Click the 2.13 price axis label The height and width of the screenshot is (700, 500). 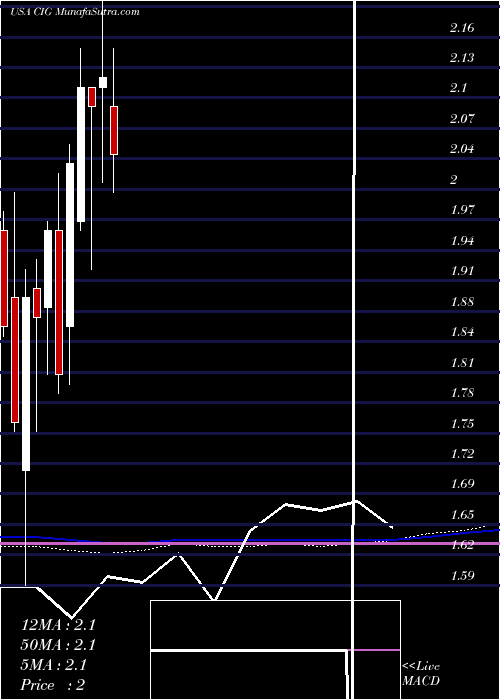click(x=462, y=58)
